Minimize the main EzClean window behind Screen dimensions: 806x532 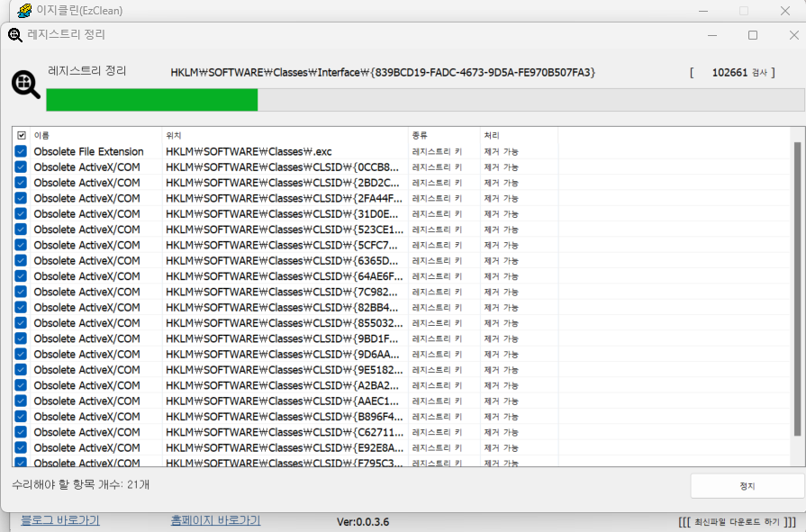click(703, 11)
